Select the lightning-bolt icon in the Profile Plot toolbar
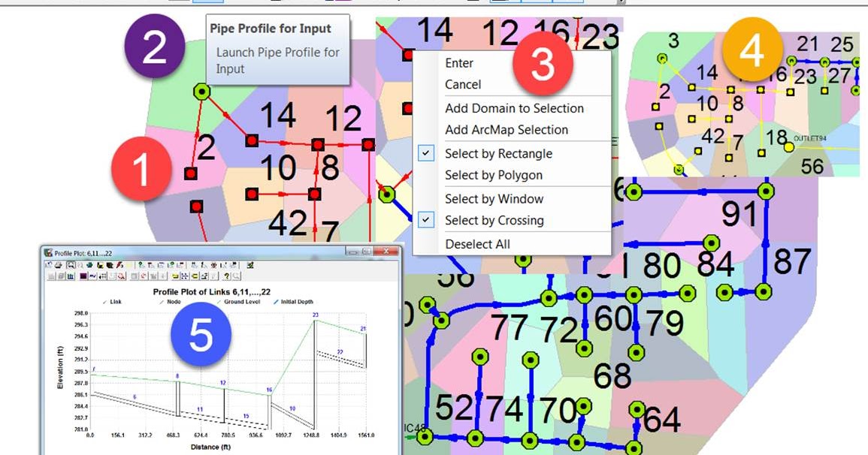The image size is (868, 455). tap(119, 264)
